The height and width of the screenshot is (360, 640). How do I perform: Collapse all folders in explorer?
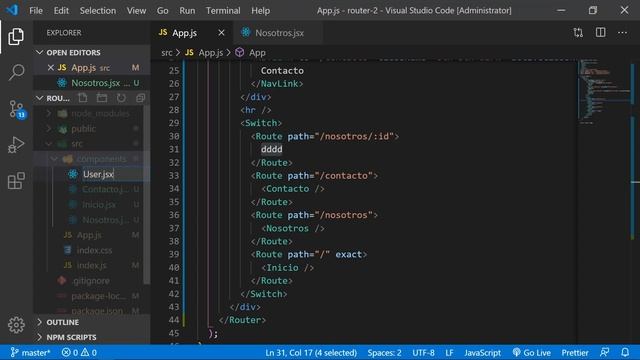pyautogui.click(x=140, y=98)
